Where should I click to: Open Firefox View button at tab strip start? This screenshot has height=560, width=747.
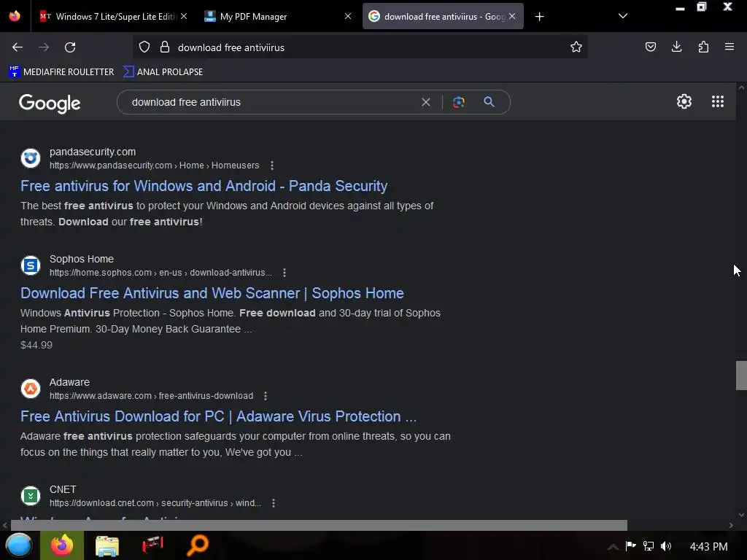15,16
